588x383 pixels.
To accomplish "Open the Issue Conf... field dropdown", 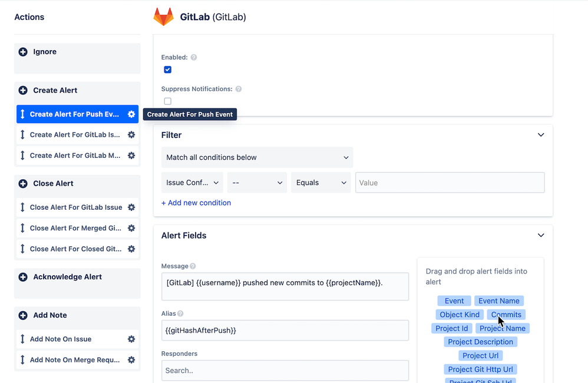I will 193,183.
